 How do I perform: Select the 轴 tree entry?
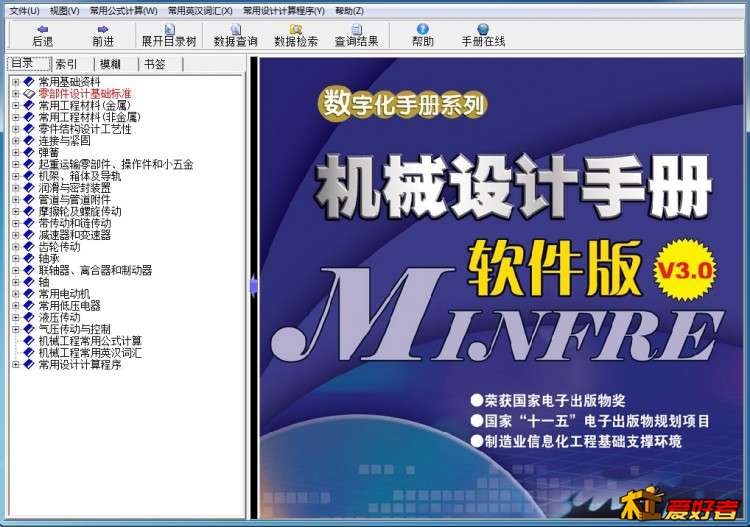(x=44, y=282)
